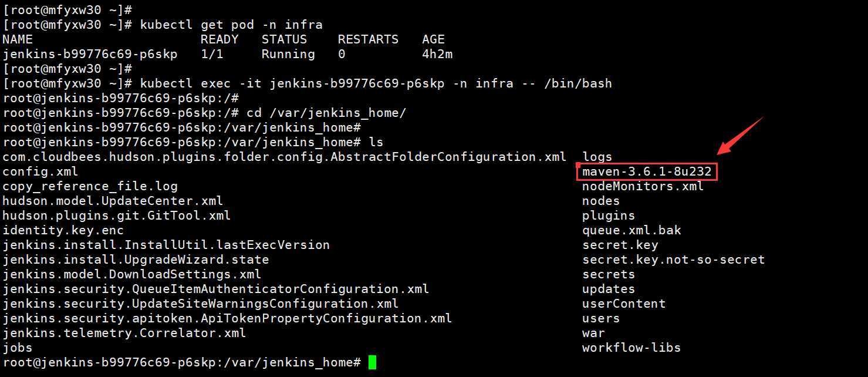Click the identity.key.enc file name
This screenshot has width=868, height=377.
tap(63, 230)
